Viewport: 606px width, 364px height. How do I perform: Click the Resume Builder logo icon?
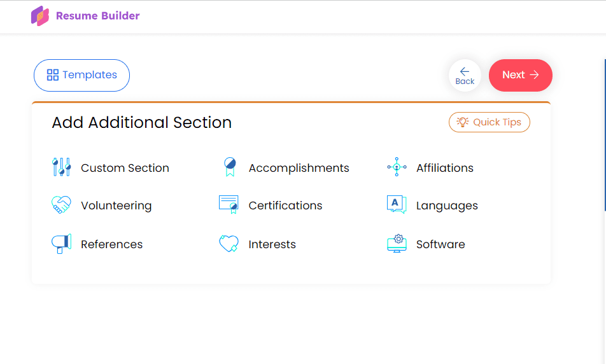coord(40,16)
